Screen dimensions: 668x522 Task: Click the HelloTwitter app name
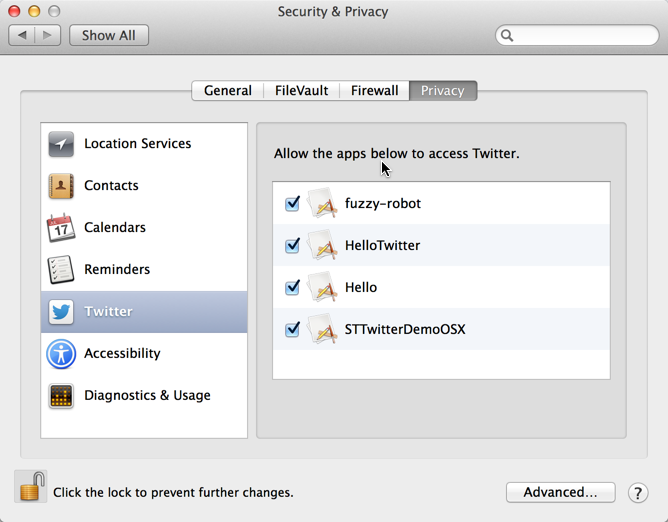click(x=382, y=245)
